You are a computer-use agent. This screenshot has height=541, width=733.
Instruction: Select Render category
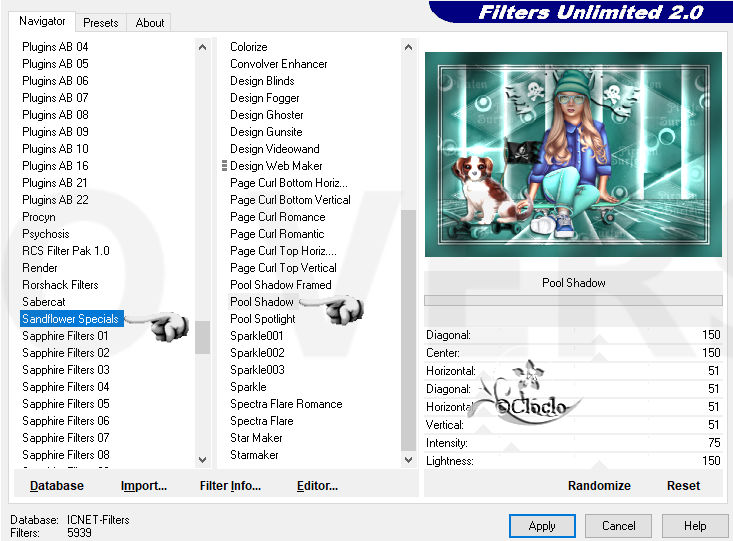pos(40,268)
